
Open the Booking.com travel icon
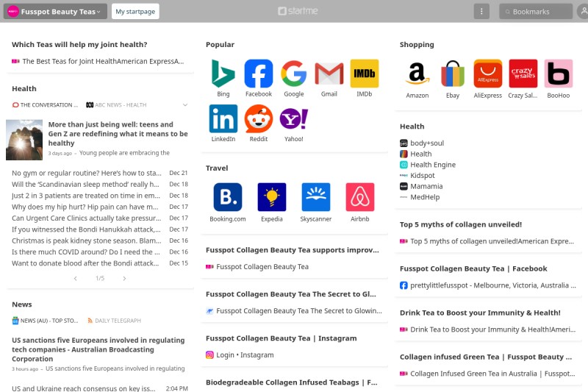point(228,197)
